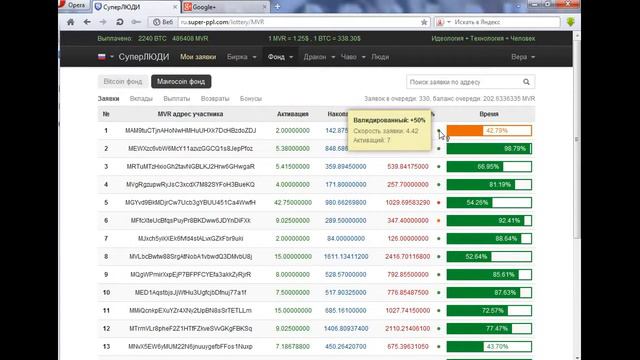This screenshot has height=360, width=640.
Task: Open the Люди page
Action: pyautogui.click(x=380, y=57)
